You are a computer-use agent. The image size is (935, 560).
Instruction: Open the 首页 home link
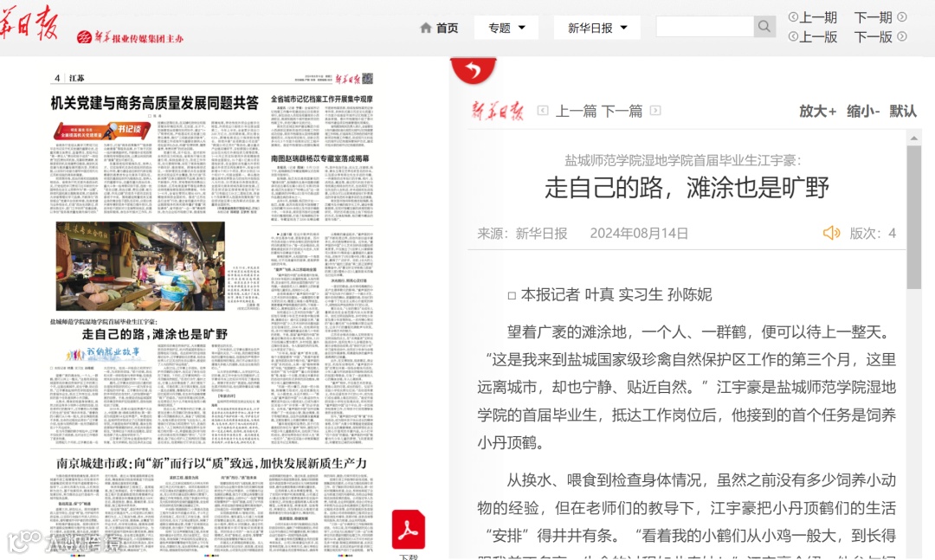440,28
